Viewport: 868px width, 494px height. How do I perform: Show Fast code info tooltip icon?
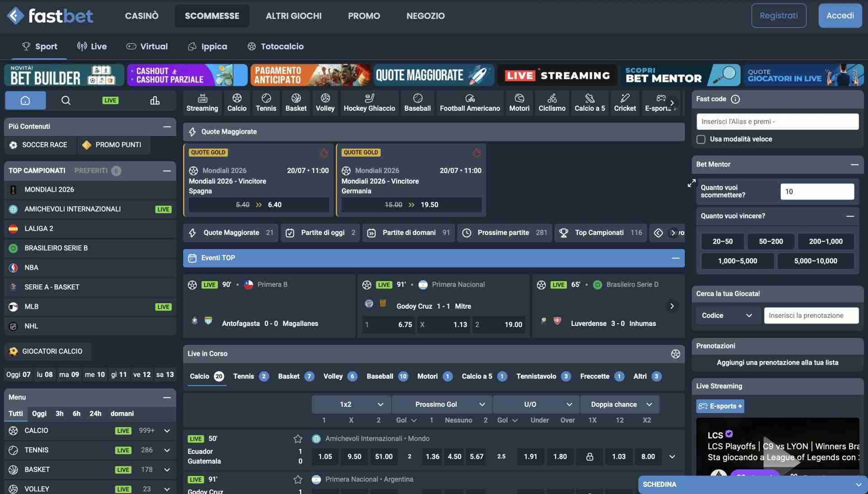[736, 99]
